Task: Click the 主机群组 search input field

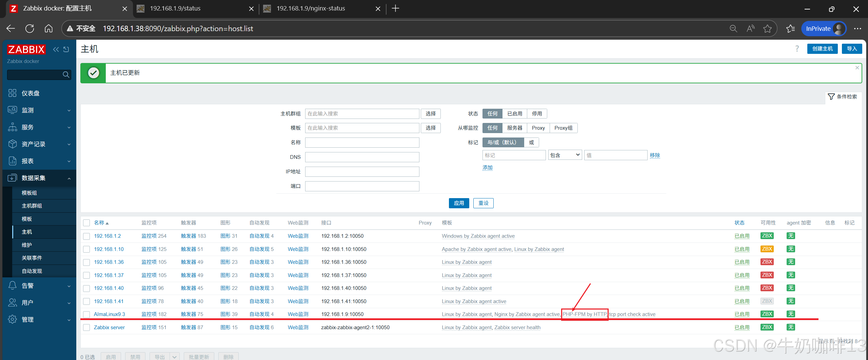Action: click(362, 114)
